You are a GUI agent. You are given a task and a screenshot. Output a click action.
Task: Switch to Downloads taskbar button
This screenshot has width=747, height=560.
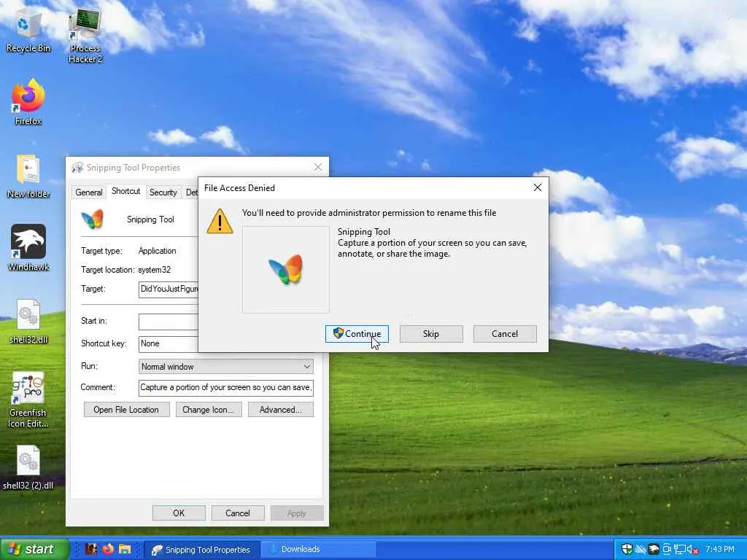coord(318,550)
